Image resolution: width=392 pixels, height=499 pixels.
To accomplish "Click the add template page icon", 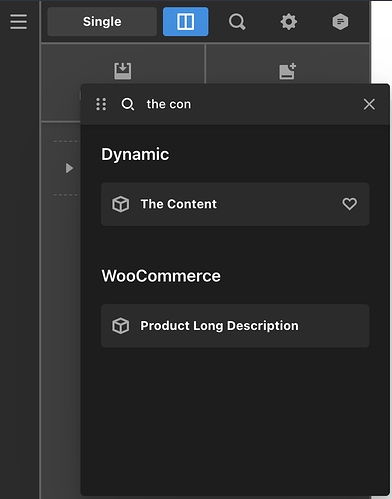I will [288, 71].
